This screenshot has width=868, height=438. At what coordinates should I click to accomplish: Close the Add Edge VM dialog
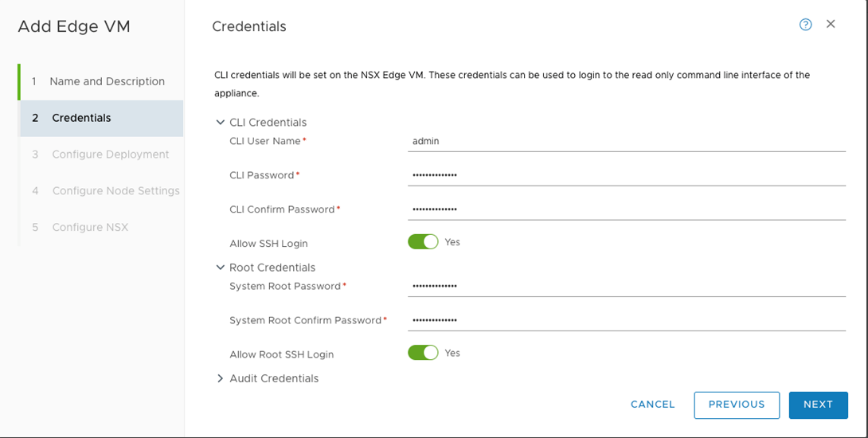click(831, 24)
